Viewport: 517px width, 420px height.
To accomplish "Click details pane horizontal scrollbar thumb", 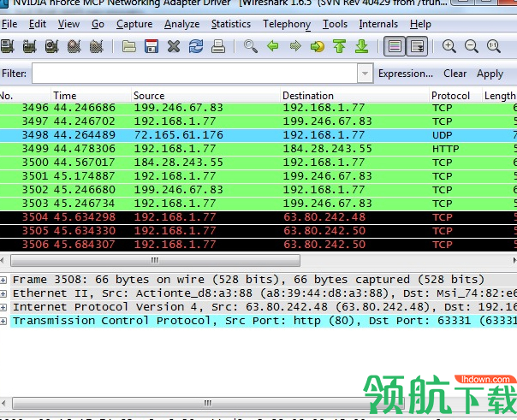I will [x=208, y=403].
